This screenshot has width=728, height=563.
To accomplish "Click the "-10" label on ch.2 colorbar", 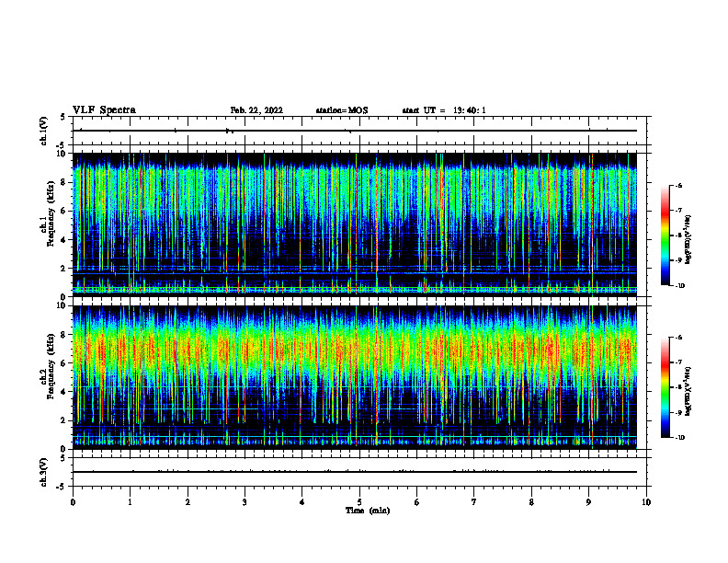I will (678, 438).
